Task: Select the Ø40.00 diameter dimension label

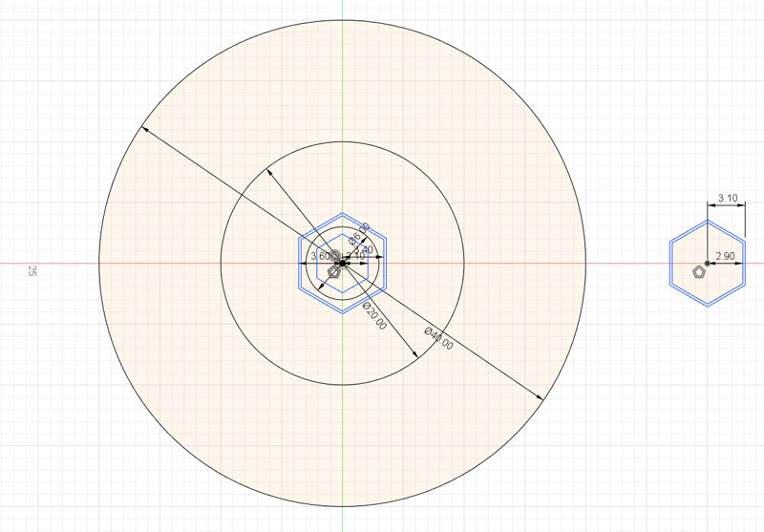Action: point(439,339)
